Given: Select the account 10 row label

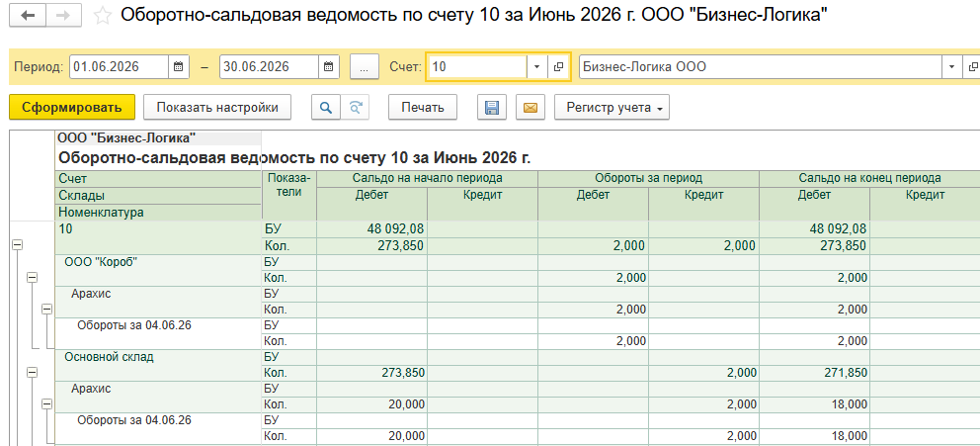Looking at the screenshot, I should 65,229.
